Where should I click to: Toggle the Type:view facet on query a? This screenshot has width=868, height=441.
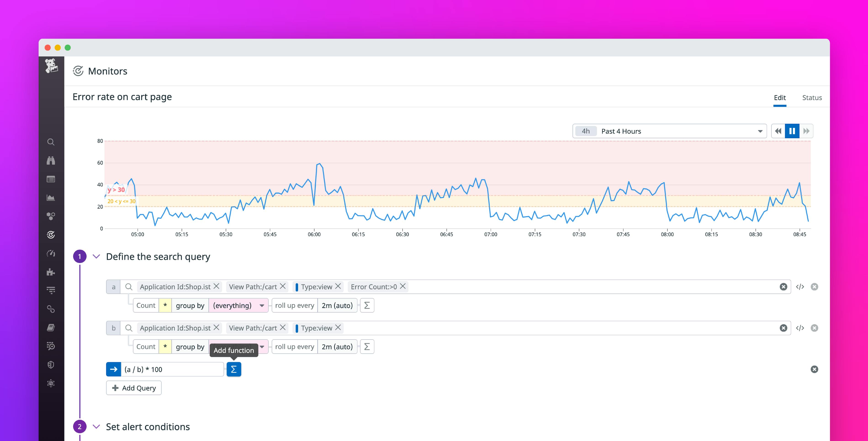(x=317, y=287)
